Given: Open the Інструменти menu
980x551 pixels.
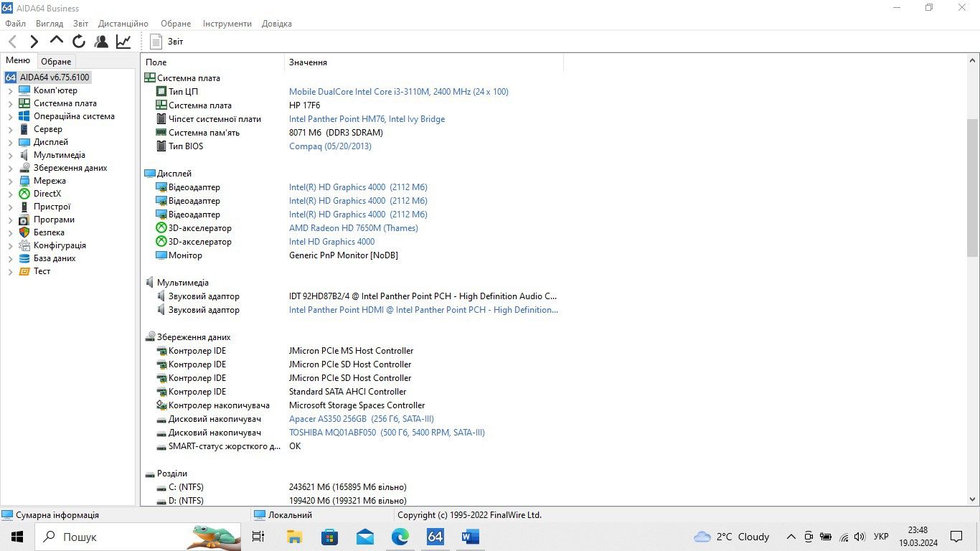Looking at the screenshot, I should tap(227, 24).
